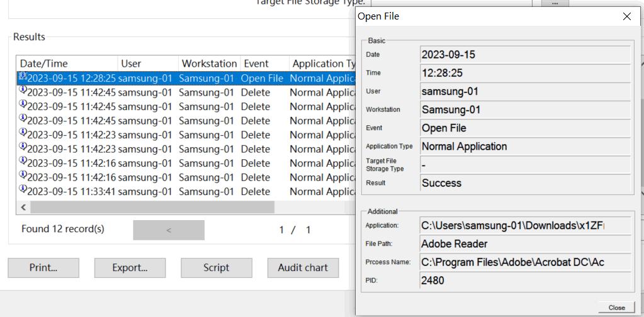644x317 pixels.
Task: Click info icon of 11:33:41 Delete row
Action: click(x=23, y=189)
